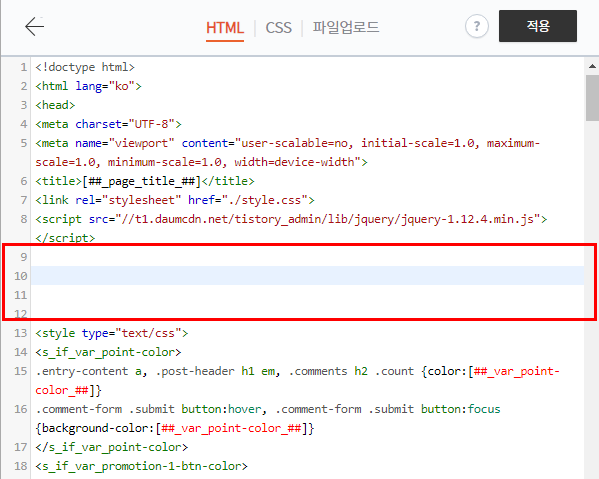Click the {background-color:[##_var_point-color_##]} line
This screenshot has height=479, width=599.
click(x=175, y=428)
